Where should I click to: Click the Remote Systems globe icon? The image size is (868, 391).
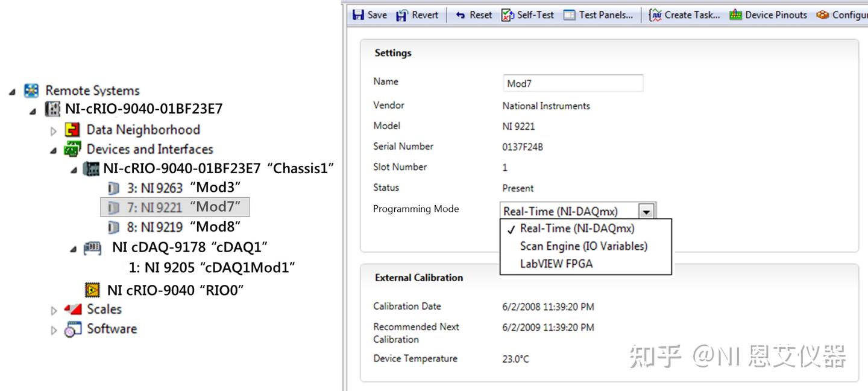[31, 91]
